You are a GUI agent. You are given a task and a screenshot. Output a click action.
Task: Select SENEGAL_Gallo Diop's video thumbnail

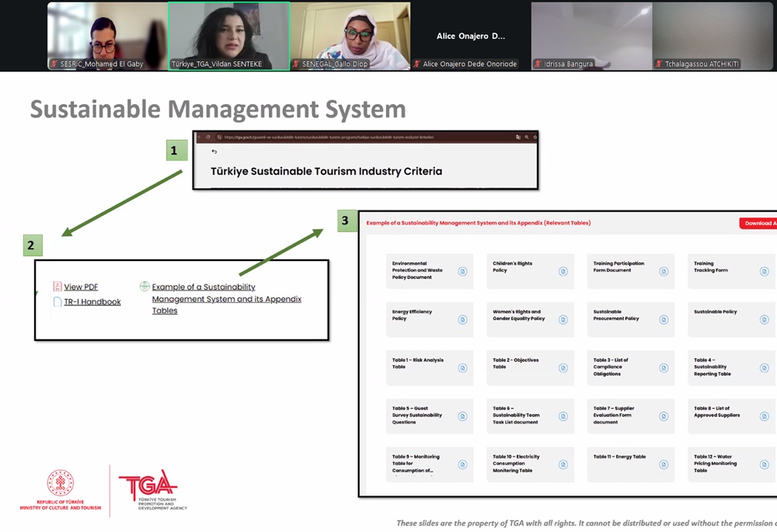[350, 36]
